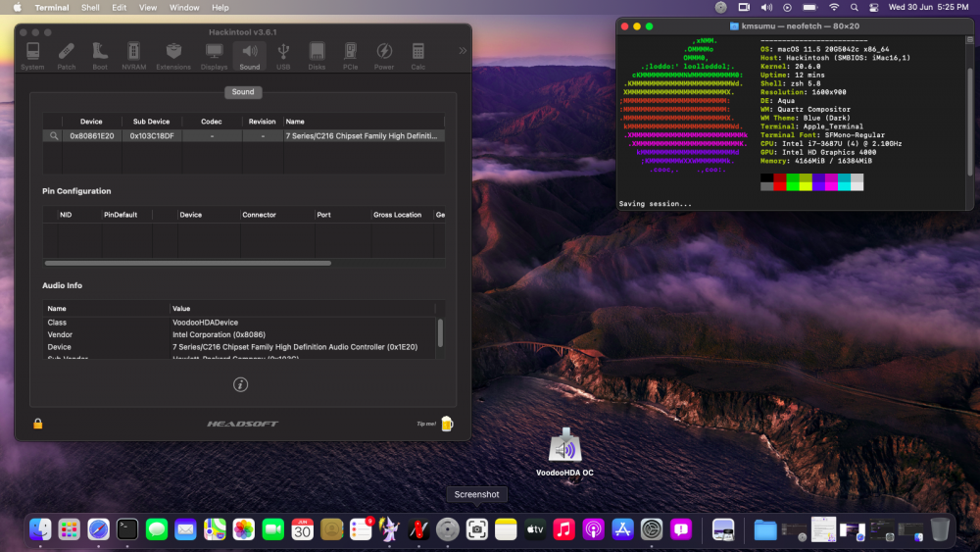Viewport: 980px width, 552px height.
Task: Open the Apple menu
Action: click(x=18, y=8)
